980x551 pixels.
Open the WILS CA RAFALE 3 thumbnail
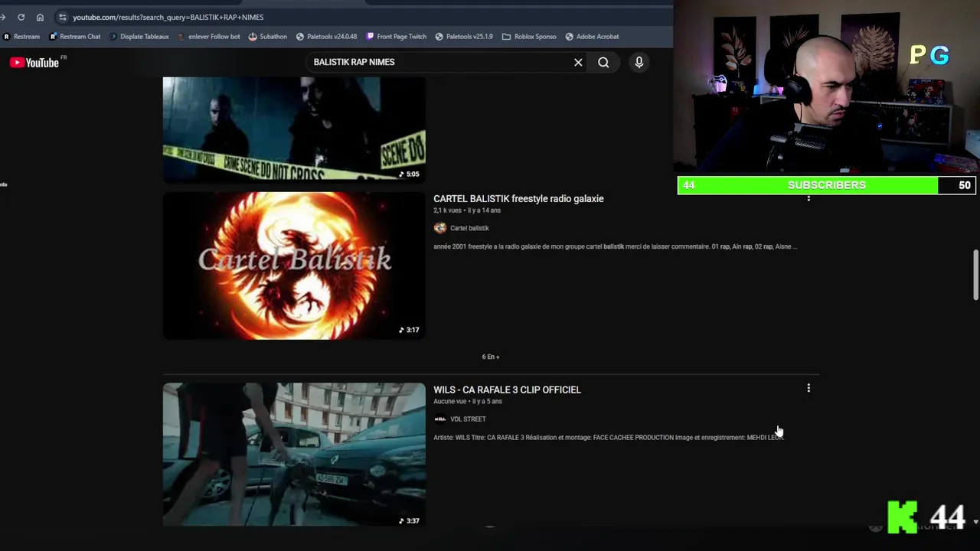click(294, 455)
